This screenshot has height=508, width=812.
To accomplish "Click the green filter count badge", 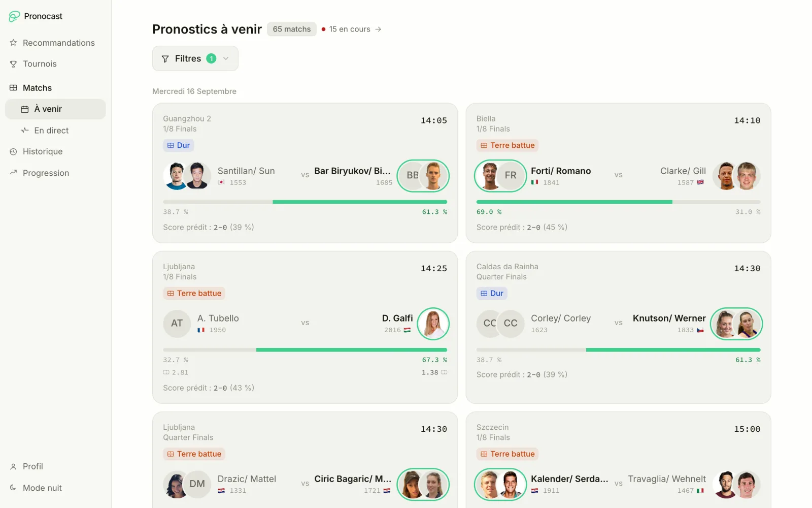I will tap(211, 58).
